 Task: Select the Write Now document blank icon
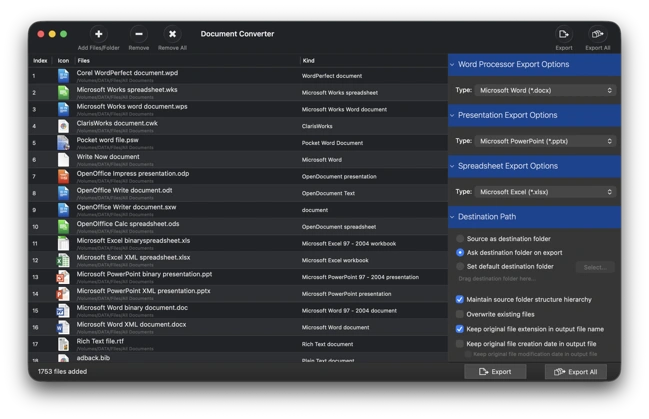click(63, 159)
